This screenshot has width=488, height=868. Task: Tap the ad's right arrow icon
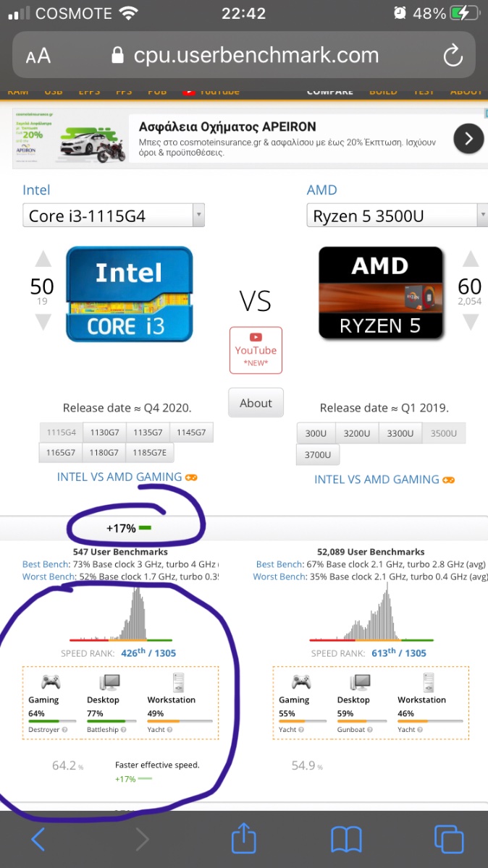pyautogui.click(x=468, y=137)
